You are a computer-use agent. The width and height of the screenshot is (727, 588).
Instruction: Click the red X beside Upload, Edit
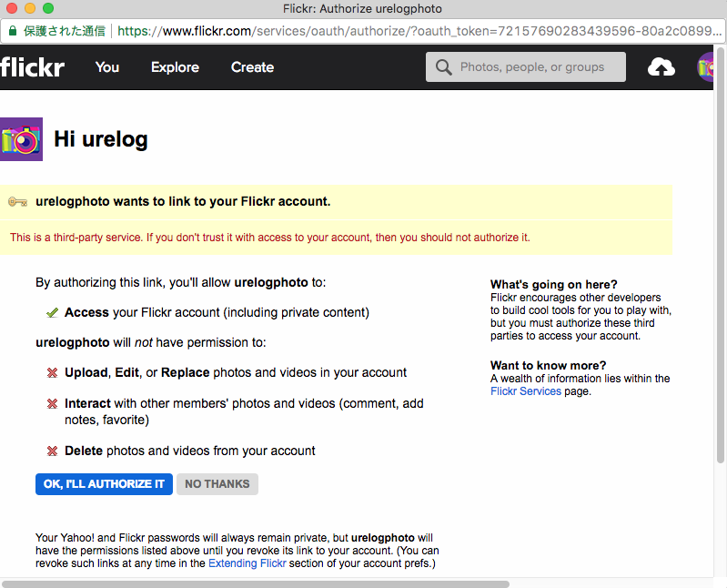53,373
